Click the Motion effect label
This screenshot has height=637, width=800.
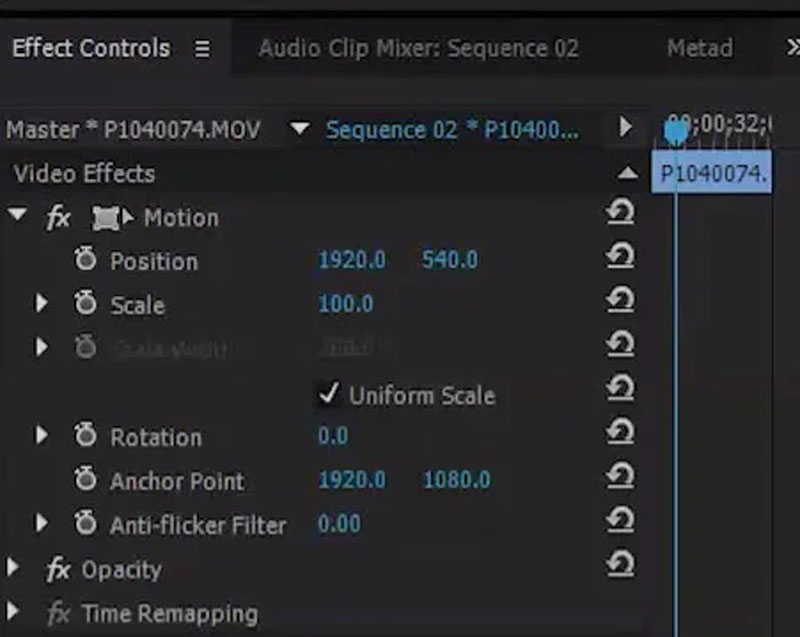[181, 218]
